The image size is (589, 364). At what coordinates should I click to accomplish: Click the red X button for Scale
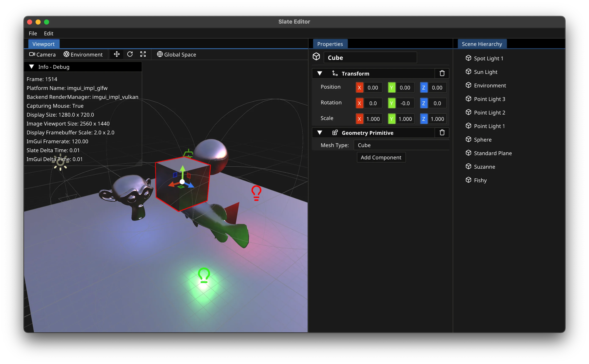click(x=359, y=119)
